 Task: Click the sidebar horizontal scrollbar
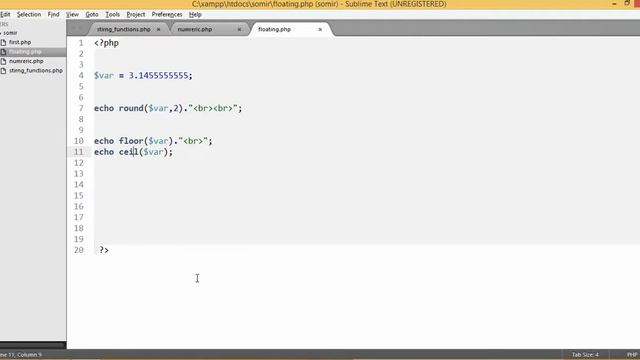pos(33,345)
